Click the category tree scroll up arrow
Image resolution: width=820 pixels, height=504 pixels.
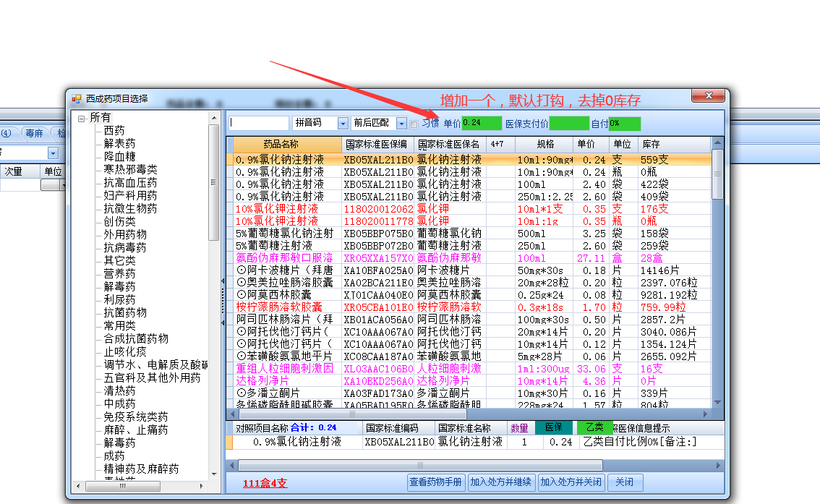pyautogui.click(x=214, y=119)
